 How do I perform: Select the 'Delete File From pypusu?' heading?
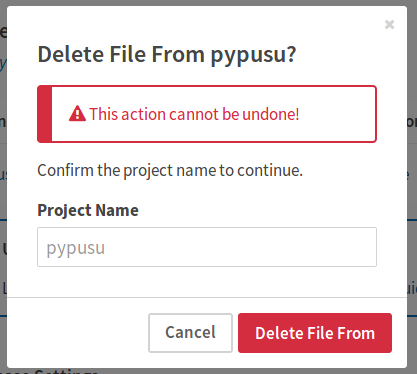(x=167, y=54)
